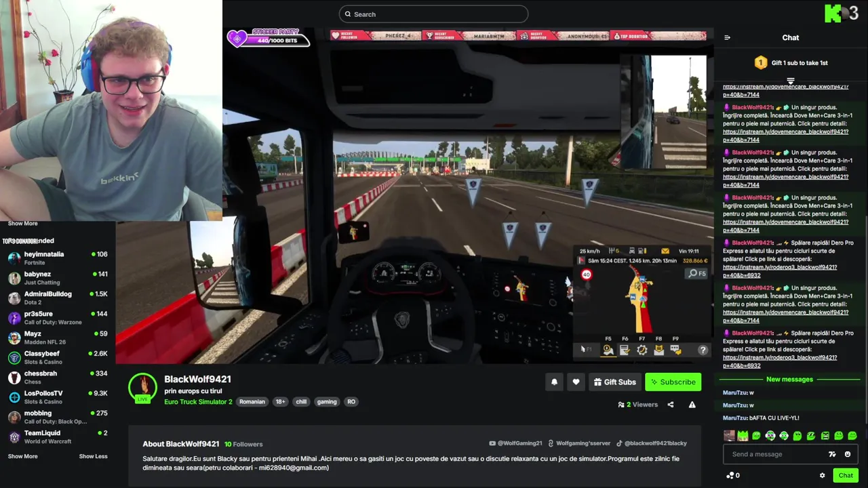Image resolution: width=868 pixels, height=488 pixels.
Task: Open the emoji picker in message box
Action: tap(848, 454)
